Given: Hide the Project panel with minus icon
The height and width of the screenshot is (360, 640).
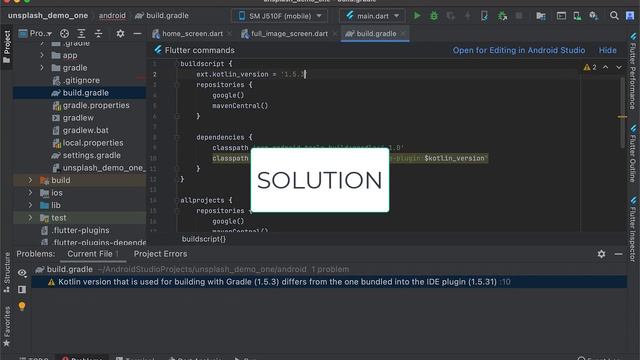Looking at the screenshot, I should [x=138, y=33].
